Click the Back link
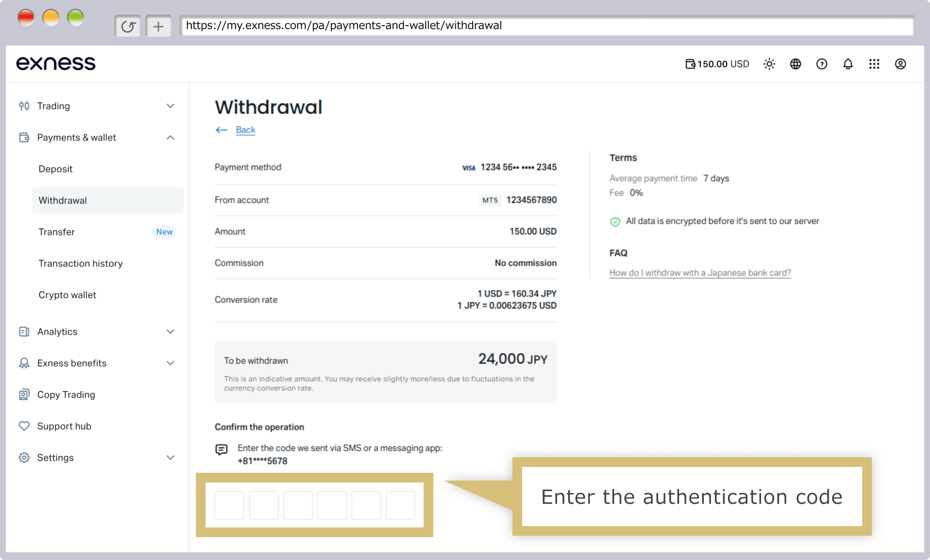 (x=245, y=130)
